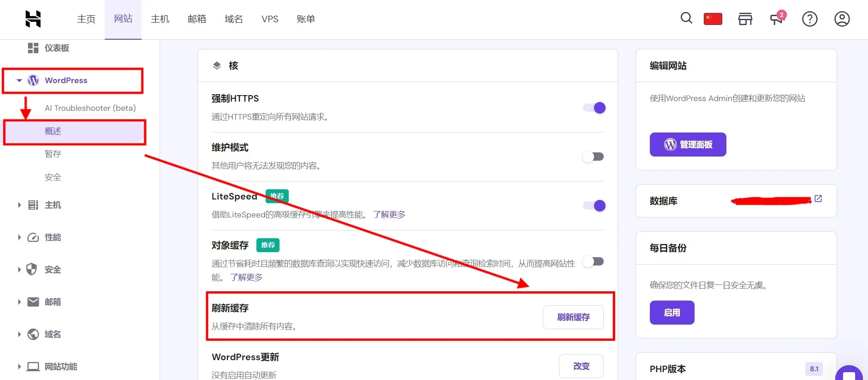Click the Hostinger logo

33,19
